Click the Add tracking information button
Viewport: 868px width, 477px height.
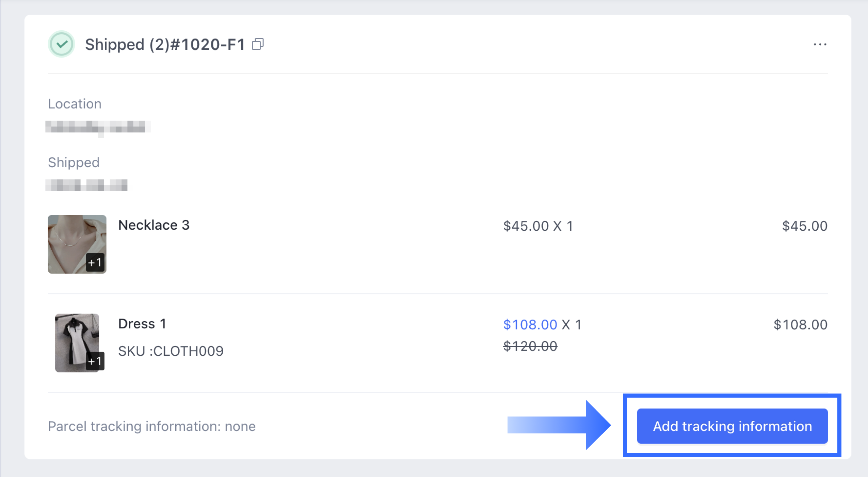(x=732, y=426)
